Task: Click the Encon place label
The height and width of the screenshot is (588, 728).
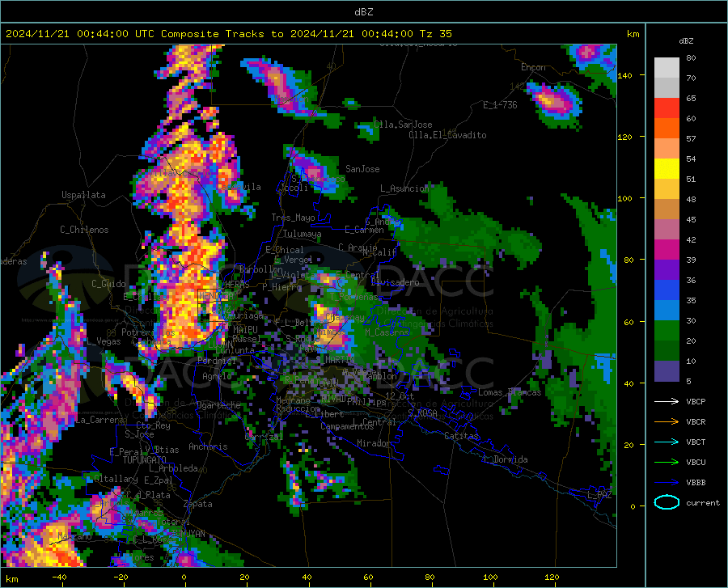Action: [533, 67]
